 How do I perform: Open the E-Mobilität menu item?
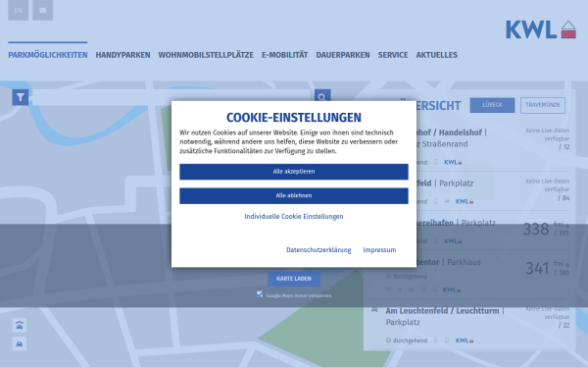click(x=284, y=55)
